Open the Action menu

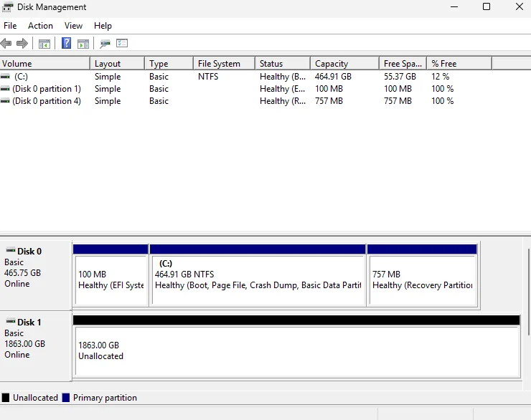40,26
